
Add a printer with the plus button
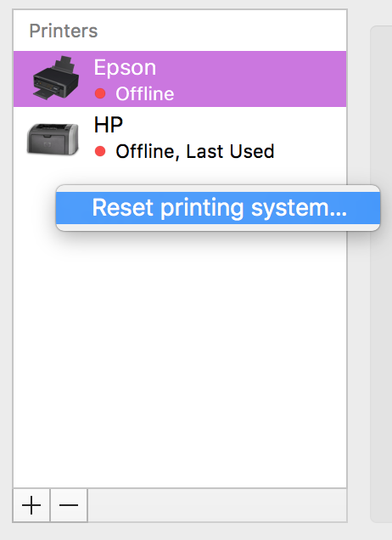click(31, 505)
